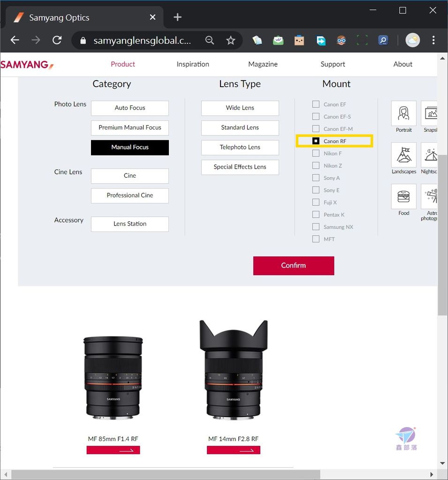Open the Inspiration menu
This screenshot has width=448, height=480.
(x=193, y=64)
